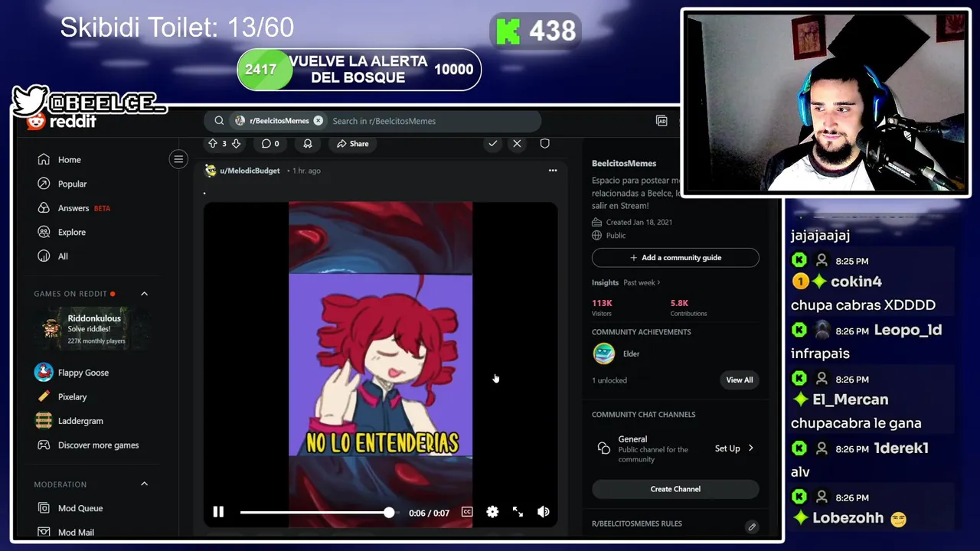
Task: Open BeelcitosMemes community title
Action: [x=624, y=163]
